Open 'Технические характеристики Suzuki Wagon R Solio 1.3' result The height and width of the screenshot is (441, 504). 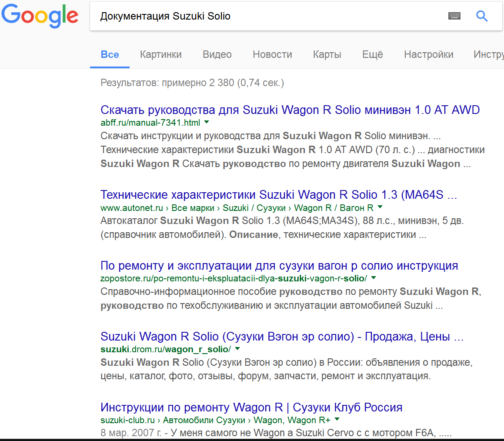pos(279,195)
